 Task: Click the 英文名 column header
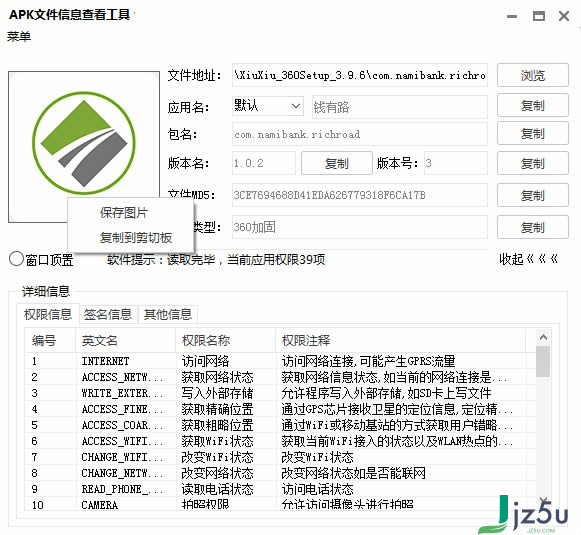(125, 340)
